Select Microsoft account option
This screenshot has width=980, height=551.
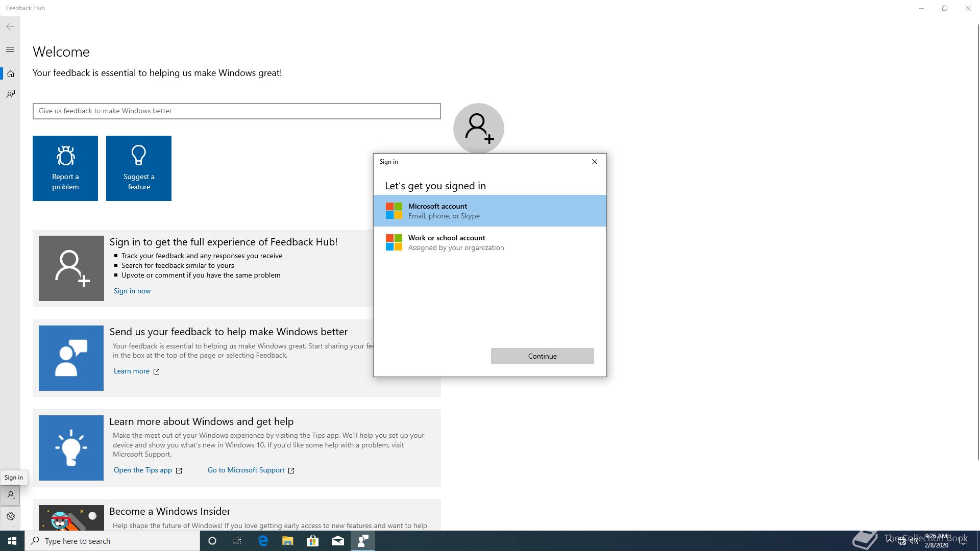(490, 211)
